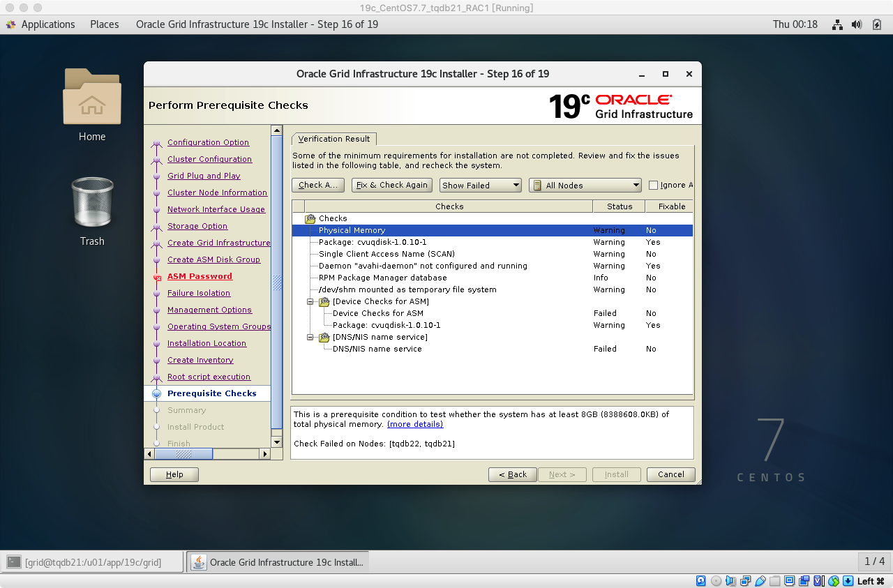The height and width of the screenshot is (588, 893).
Task: Click the step list horizontal scrollbar thumb
Action: pyautogui.click(x=183, y=454)
